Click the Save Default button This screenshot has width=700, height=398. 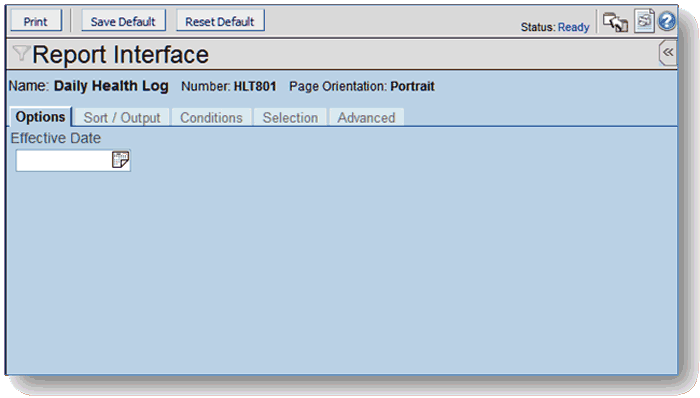(x=123, y=21)
